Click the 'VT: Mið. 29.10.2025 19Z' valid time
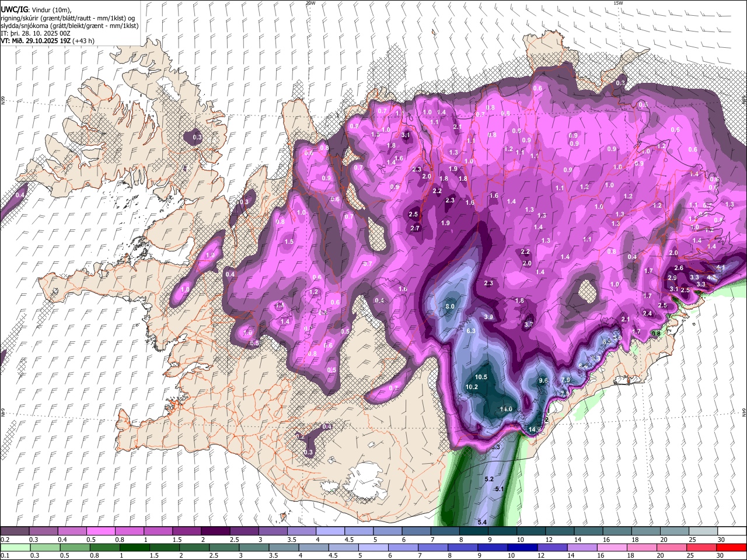747x560 pixels. (34, 41)
